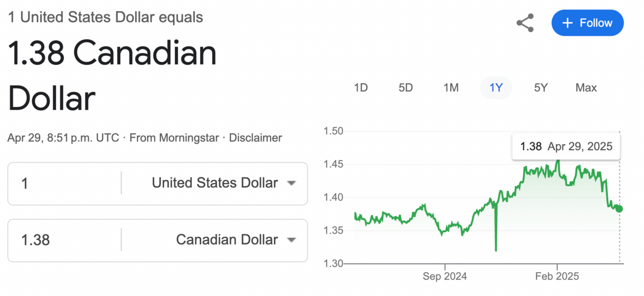Open the Morningstar source link
The image size is (644, 296).
point(189,138)
